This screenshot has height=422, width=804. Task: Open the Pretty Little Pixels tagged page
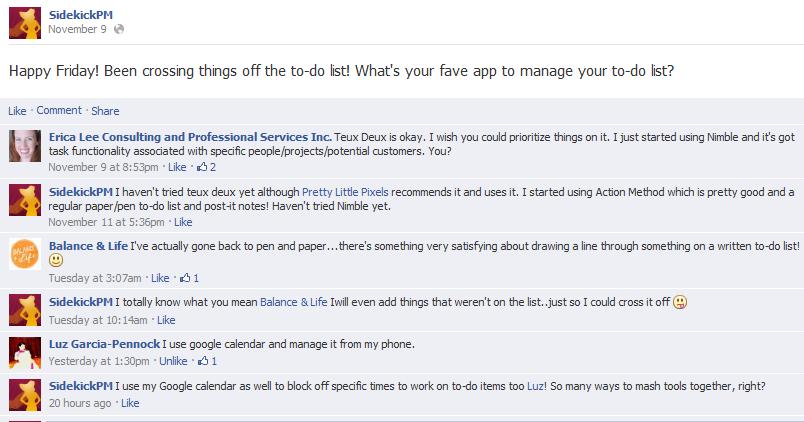click(x=345, y=192)
